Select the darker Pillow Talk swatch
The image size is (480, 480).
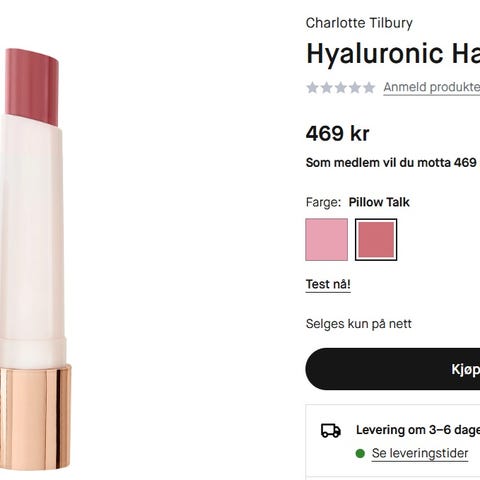click(x=376, y=240)
